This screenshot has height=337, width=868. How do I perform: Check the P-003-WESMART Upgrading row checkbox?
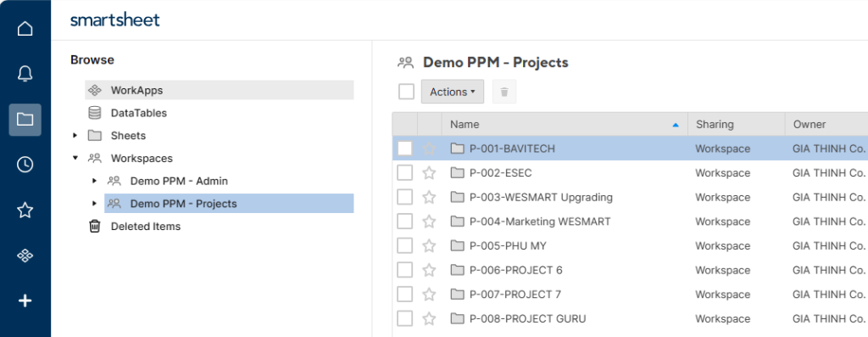(x=405, y=197)
